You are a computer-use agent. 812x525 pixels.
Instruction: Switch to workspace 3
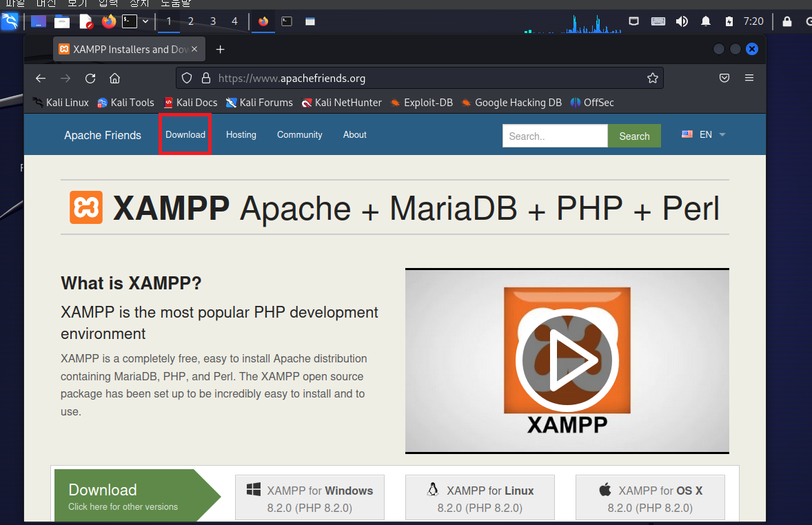coord(213,21)
